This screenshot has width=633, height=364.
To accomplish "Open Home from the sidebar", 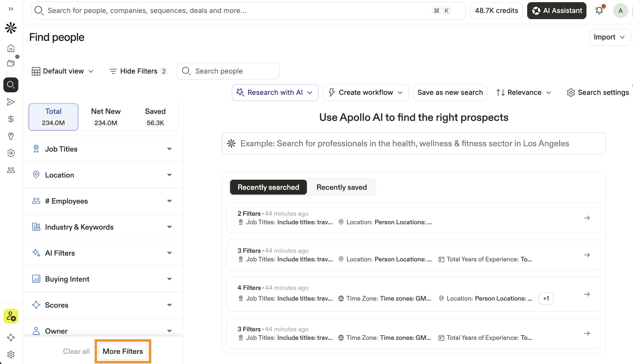I will click(x=11, y=48).
